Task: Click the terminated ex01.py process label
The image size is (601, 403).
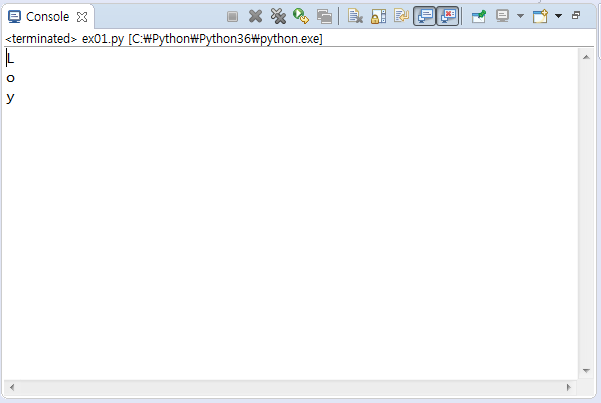Action: pyautogui.click(x=164, y=39)
